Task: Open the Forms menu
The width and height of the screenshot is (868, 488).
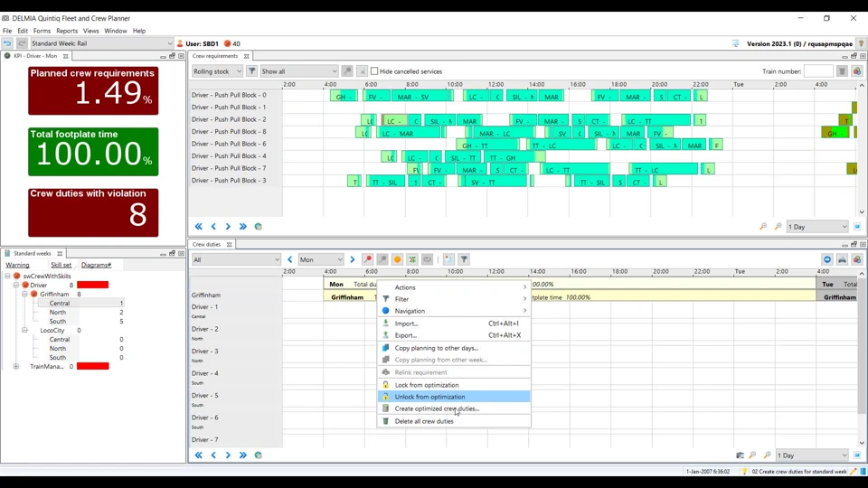Action: point(42,31)
